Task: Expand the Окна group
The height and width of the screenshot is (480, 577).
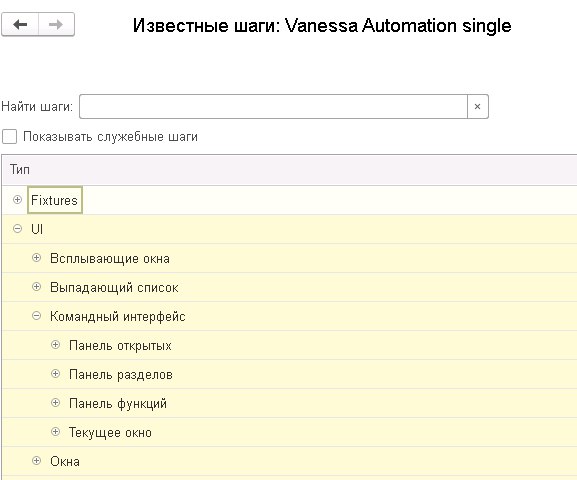Action: click(36, 460)
